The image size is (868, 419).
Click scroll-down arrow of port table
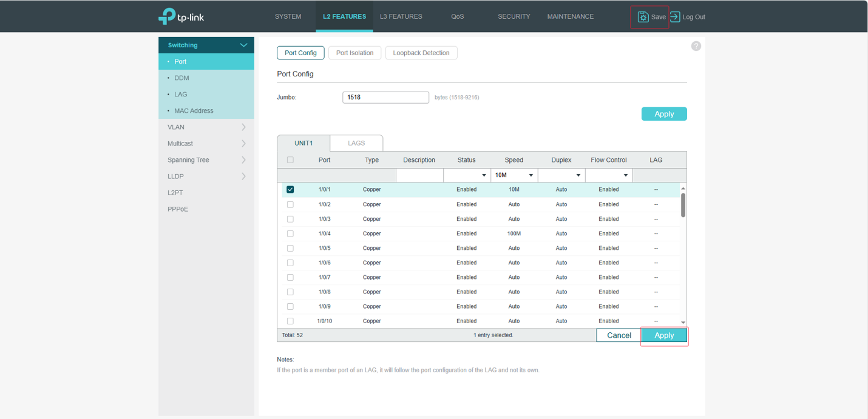(x=683, y=323)
